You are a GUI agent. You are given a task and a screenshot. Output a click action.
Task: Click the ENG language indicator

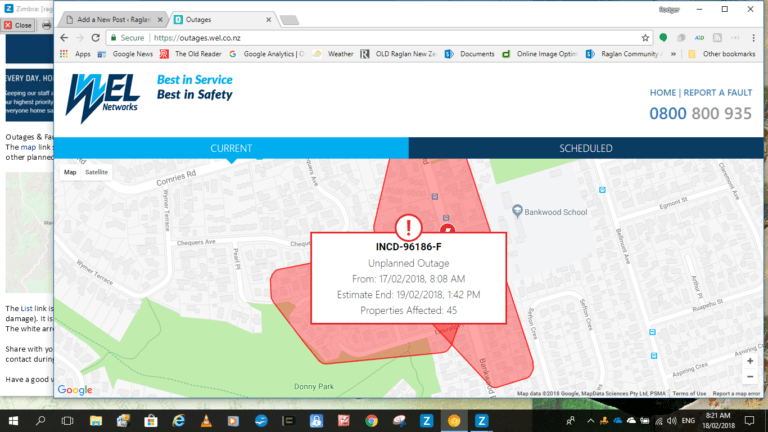click(x=688, y=421)
